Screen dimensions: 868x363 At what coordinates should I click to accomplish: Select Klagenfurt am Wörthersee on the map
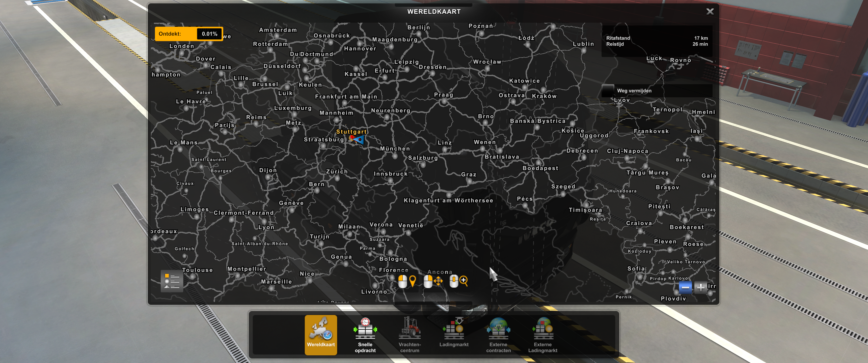pos(448,200)
